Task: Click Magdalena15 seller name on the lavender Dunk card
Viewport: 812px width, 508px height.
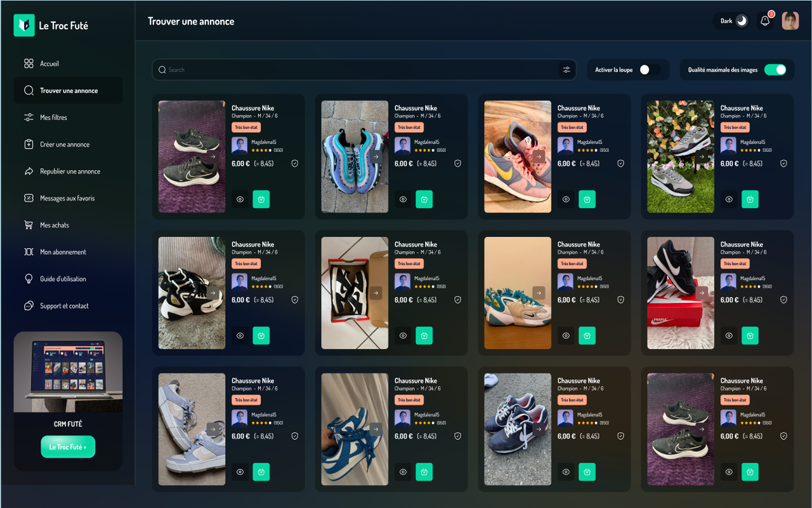Action: tap(265, 415)
